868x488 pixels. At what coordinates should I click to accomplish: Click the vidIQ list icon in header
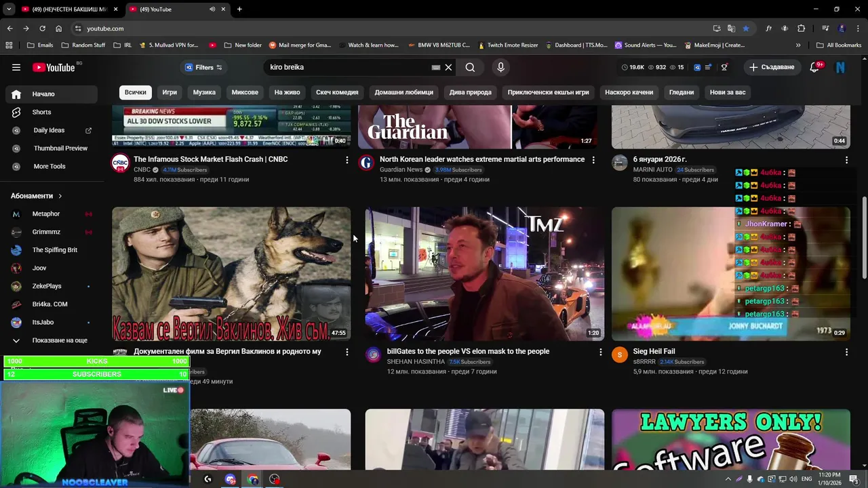coord(708,67)
